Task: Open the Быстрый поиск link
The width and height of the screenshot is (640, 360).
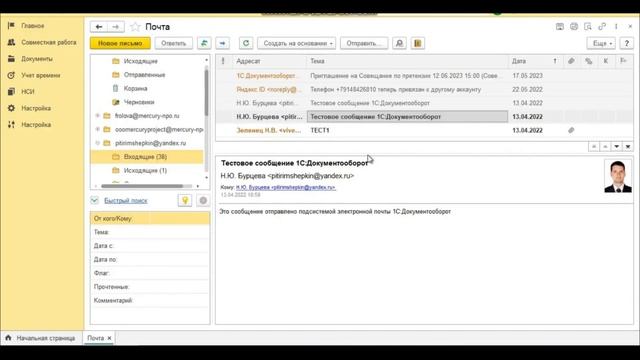Action: click(126, 200)
